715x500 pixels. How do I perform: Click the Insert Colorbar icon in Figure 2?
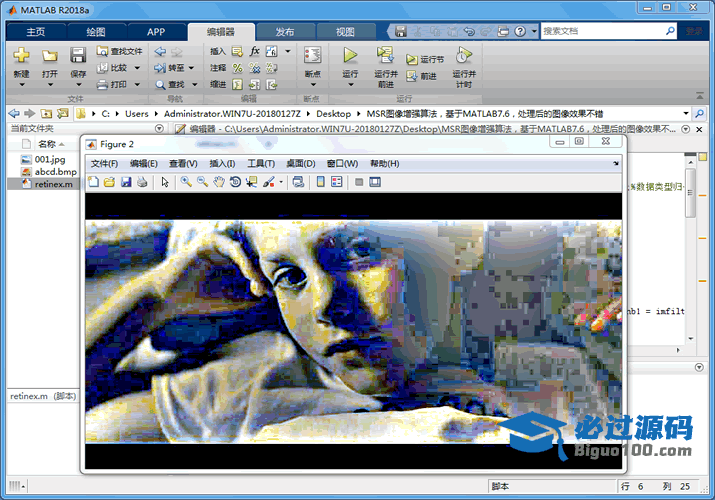coord(321,182)
